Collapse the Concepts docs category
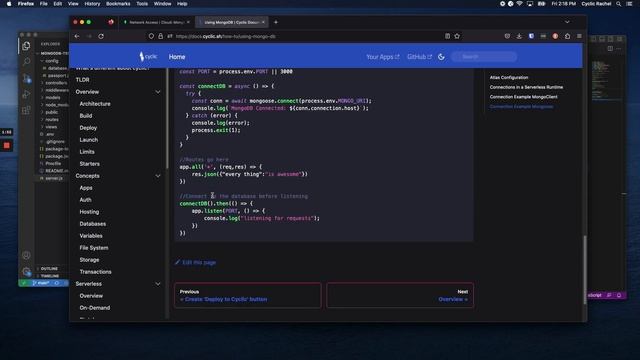 tap(158, 176)
